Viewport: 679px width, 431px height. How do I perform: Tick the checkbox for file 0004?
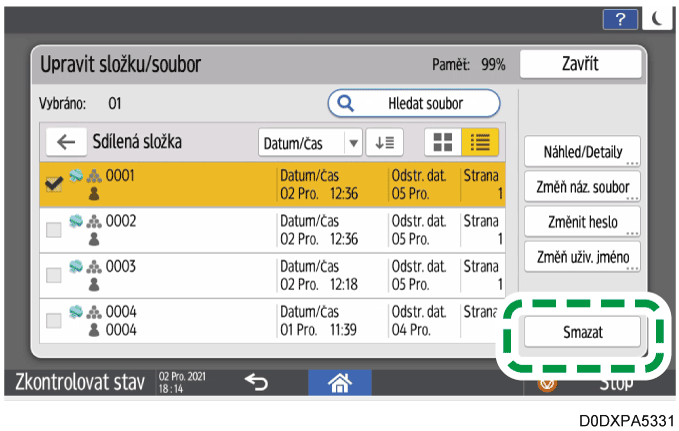tap(53, 321)
